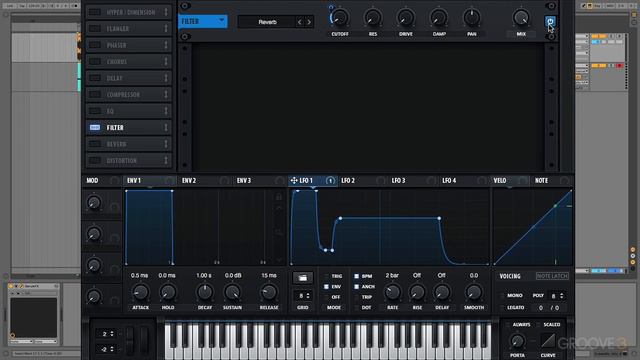This screenshot has width=640, height=360.
Task: Select next filter preset arrow
Action: (309, 22)
